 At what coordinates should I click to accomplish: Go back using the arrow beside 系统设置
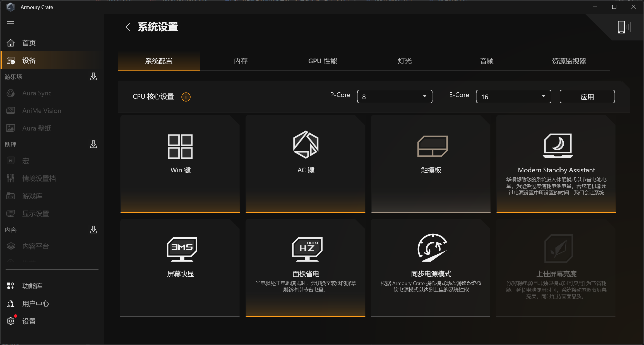pos(128,27)
